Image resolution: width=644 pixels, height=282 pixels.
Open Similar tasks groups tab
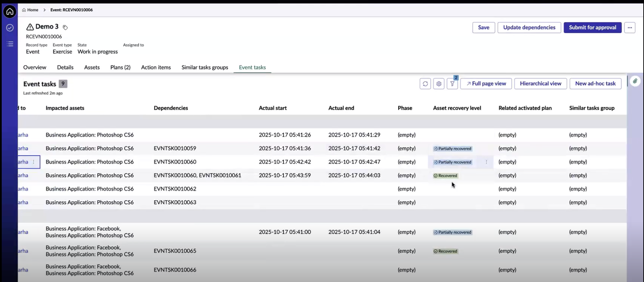tap(205, 67)
